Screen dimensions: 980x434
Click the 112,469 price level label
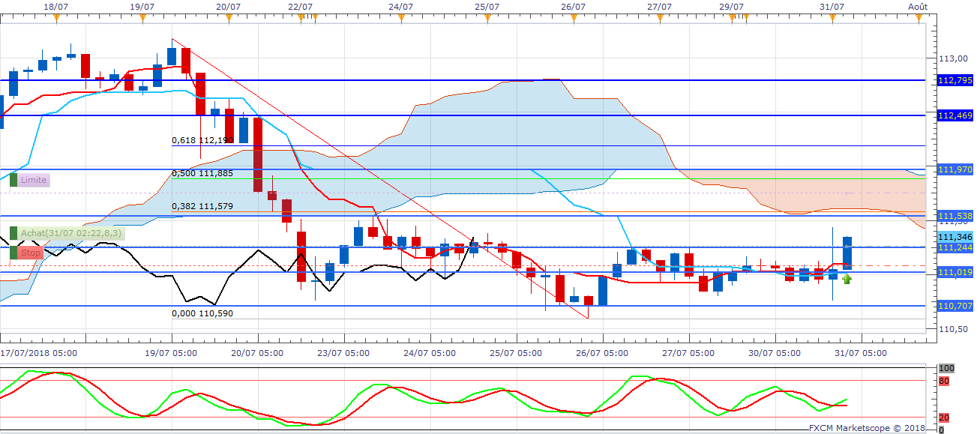click(955, 115)
